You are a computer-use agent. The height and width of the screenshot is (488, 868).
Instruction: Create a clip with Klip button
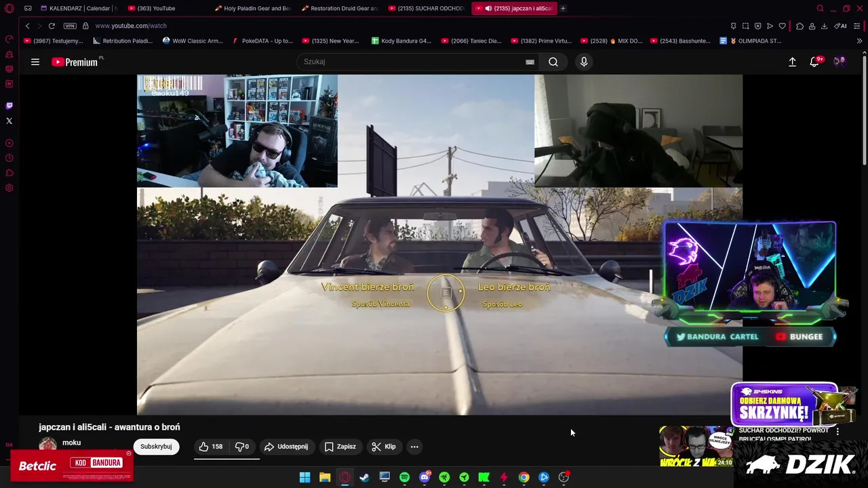click(384, 447)
